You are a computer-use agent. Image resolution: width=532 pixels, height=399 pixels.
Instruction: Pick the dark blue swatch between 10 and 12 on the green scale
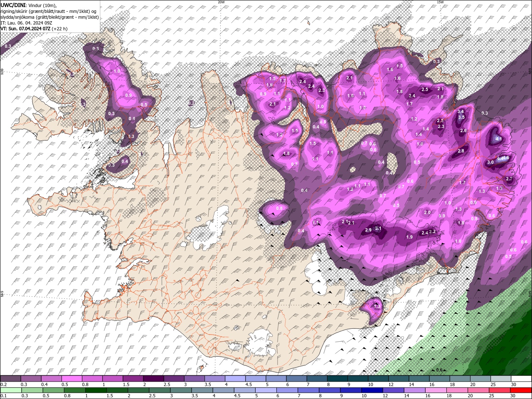(x=372, y=390)
